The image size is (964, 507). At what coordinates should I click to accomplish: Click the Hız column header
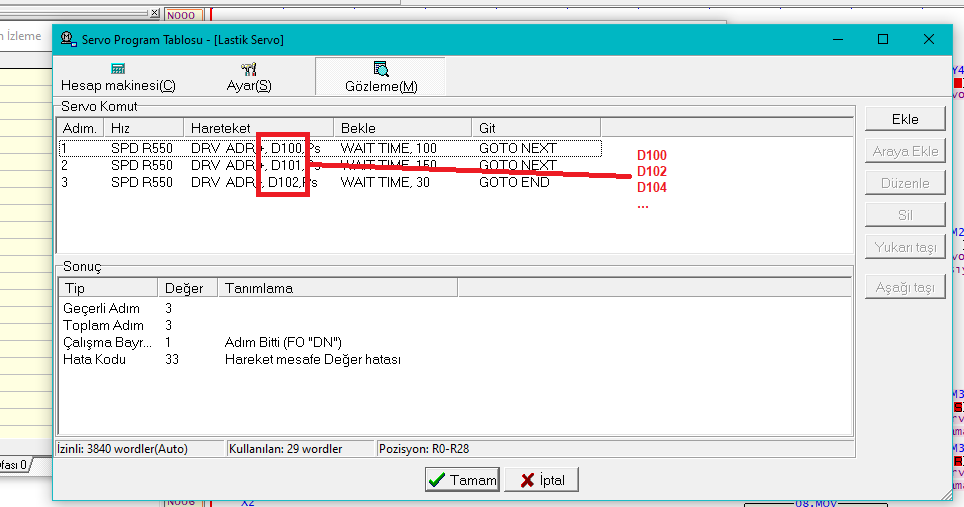[x=144, y=128]
